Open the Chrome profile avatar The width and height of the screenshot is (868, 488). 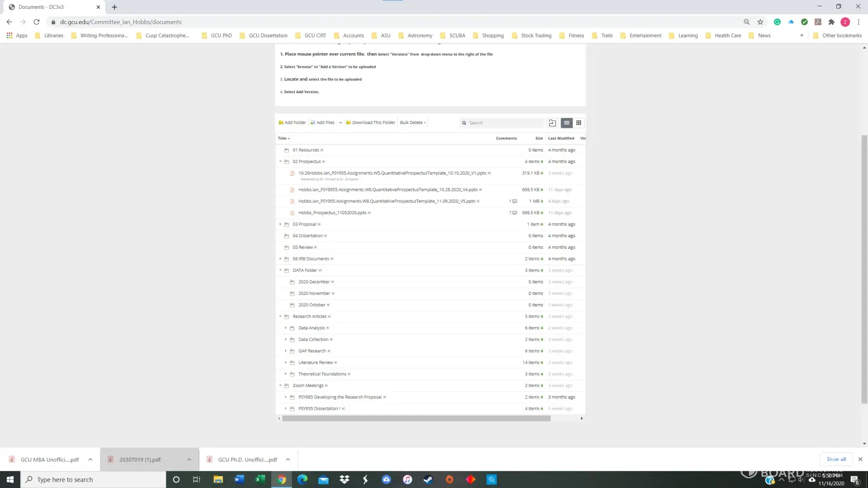(x=845, y=22)
